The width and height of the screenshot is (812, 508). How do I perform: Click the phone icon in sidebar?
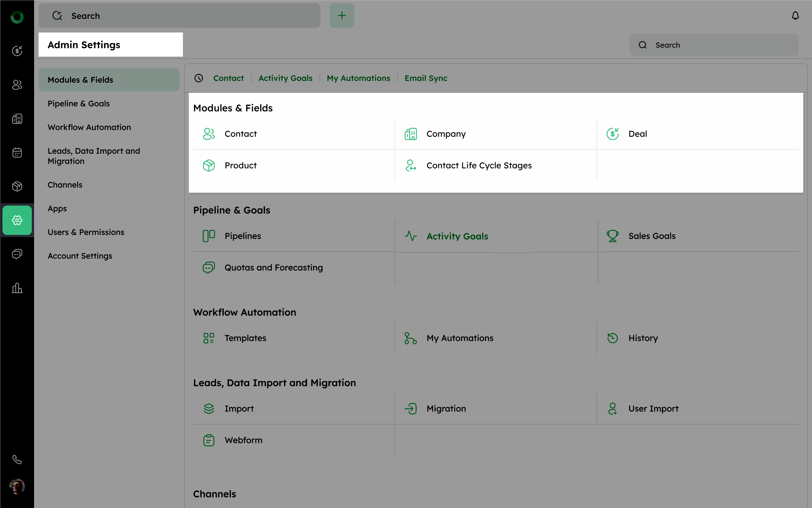coord(17,459)
